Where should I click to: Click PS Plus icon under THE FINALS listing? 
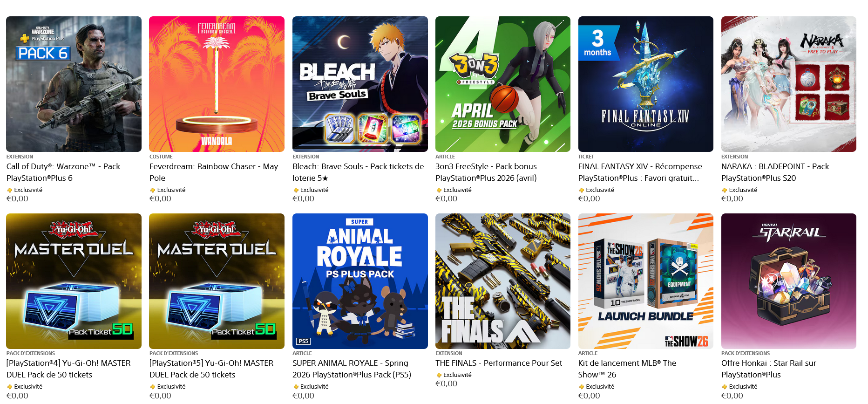point(439,375)
